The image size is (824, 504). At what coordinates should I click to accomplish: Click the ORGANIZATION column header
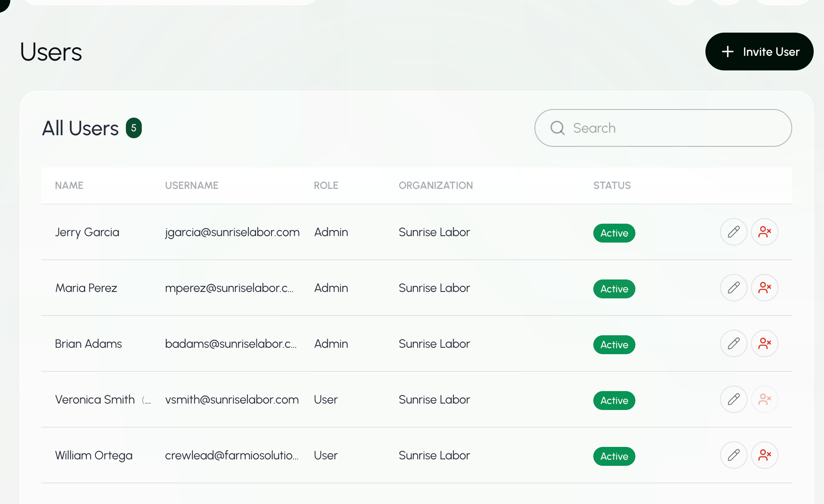coord(436,185)
